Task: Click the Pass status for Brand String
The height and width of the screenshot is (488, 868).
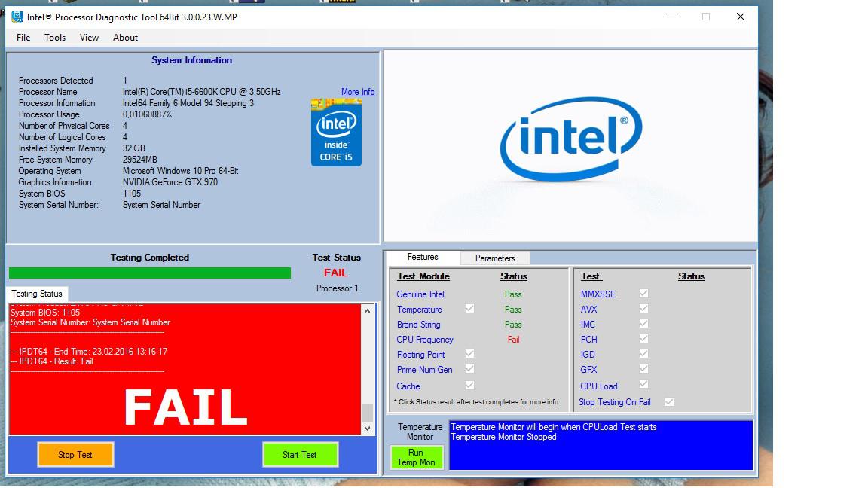Action: point(513,325)
